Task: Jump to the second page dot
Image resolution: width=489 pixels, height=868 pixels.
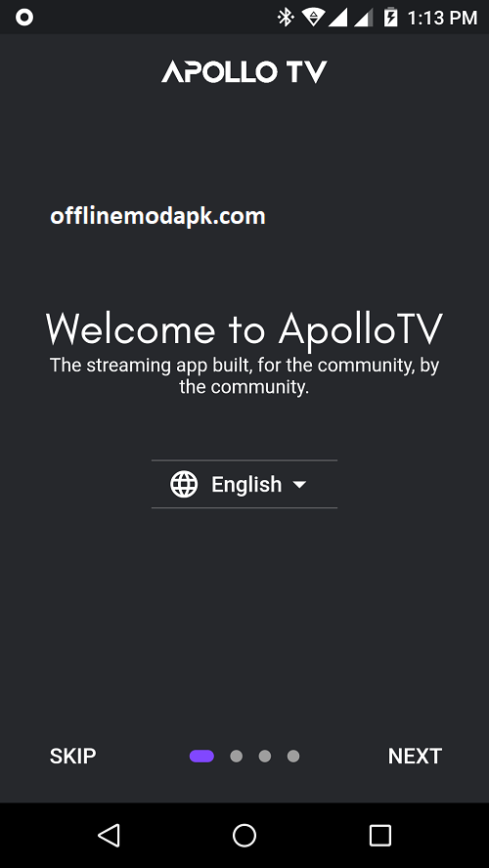Action: point(237,757)
